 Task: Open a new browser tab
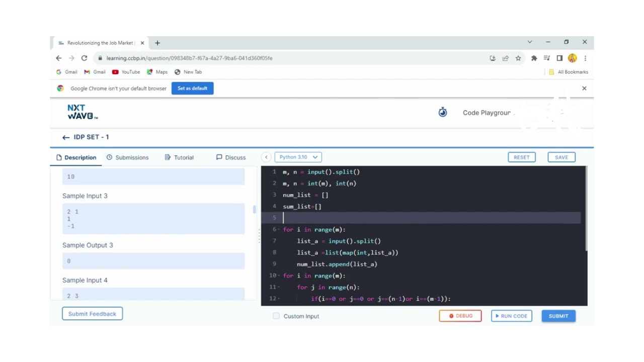157,43
